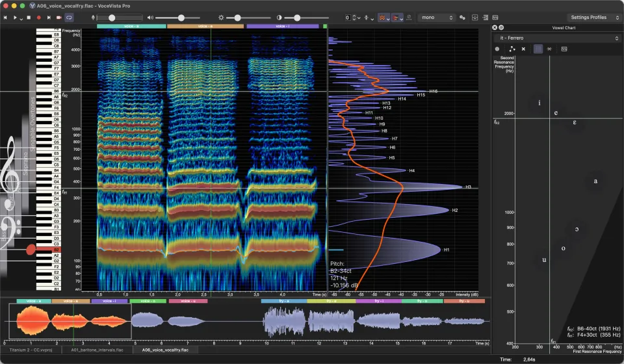
Task: Click the contrast half-circle icon
Action: pos(279,18)
